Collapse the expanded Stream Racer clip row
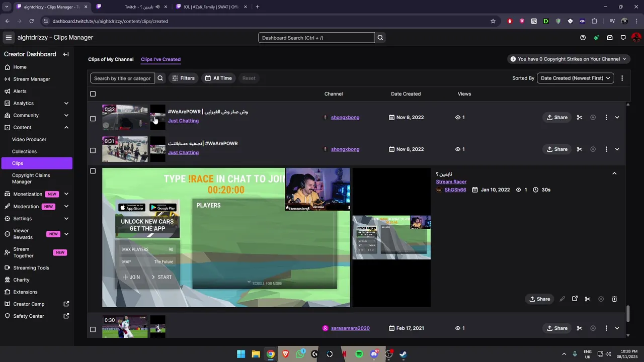The height and width of the screenshot is (362, 644). tap(614, 173)
